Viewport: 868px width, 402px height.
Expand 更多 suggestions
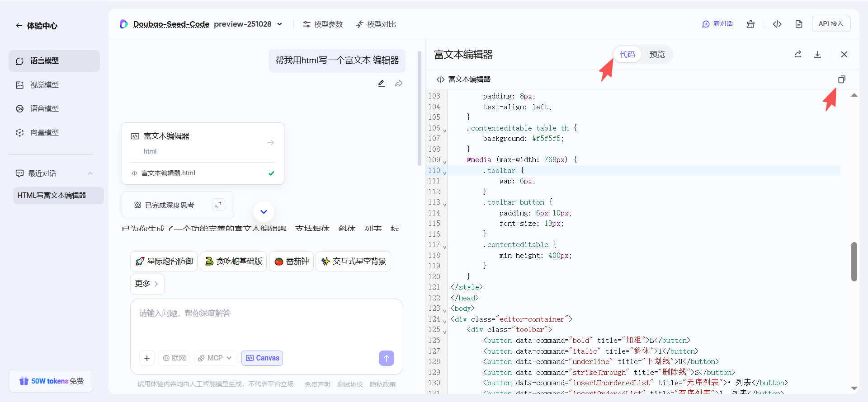(x=147, y=284)
